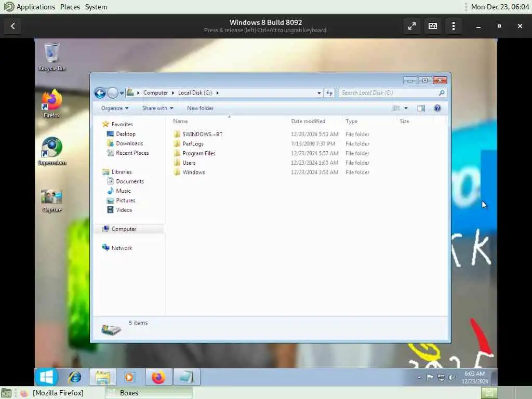Open the Boxes keyboard shortcuts button
Viewport: 532px width, 399px height.
[433, 26]
